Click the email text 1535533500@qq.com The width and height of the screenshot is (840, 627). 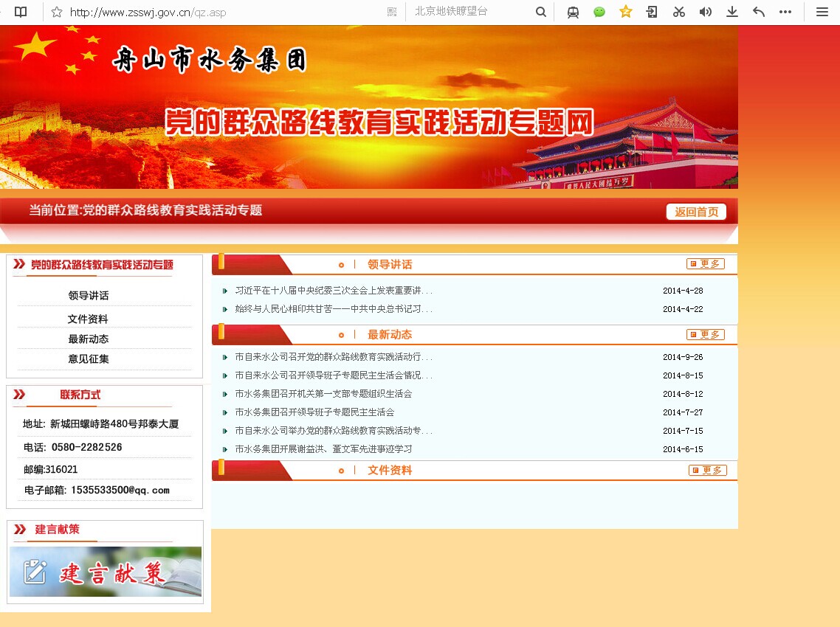(x=120, y=490)
